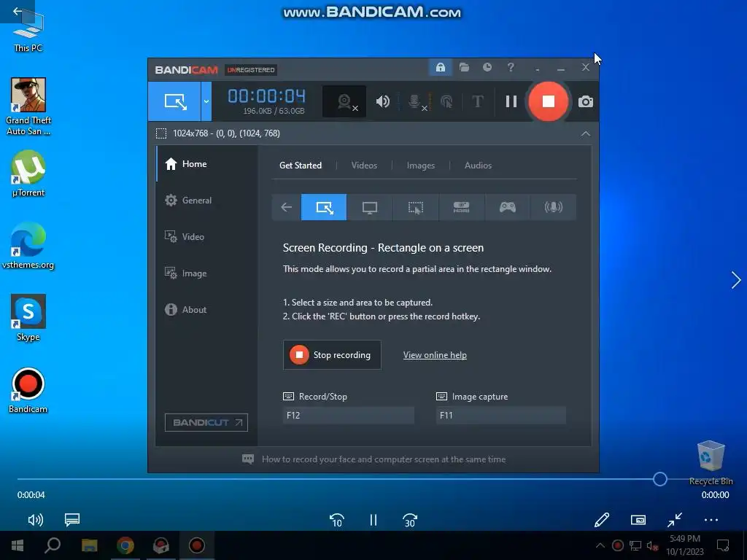The height and width of the screenshot is (560, 747).
Task: Select the Bandicam desktop shortcut
Action: coord(28,391)
